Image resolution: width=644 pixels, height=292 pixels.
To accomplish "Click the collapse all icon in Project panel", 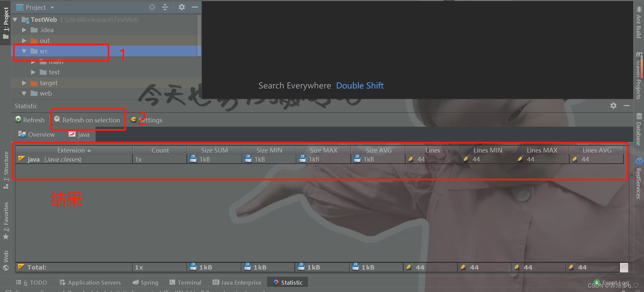I will pyautogui.click(x=165, y=7).
